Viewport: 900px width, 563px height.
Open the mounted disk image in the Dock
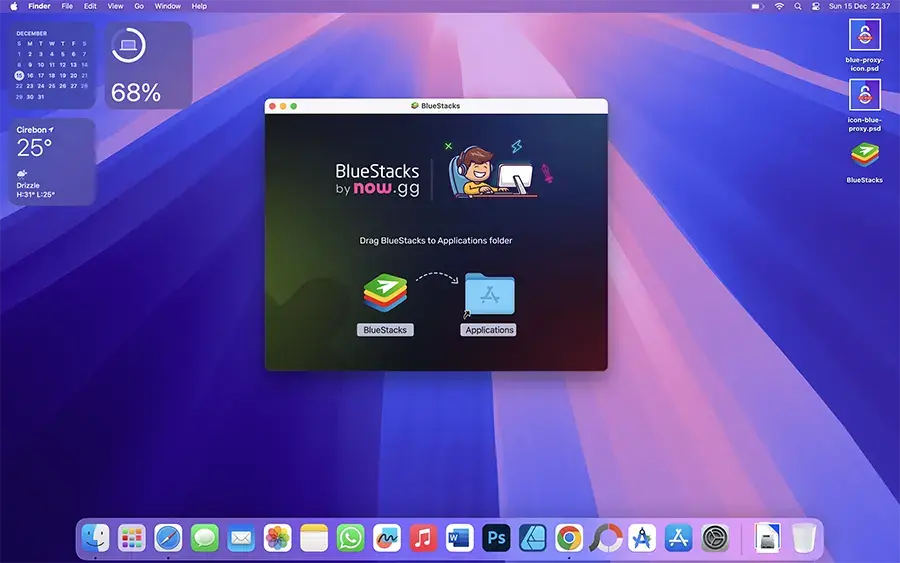pyautogui.click(x=767, y=538)
